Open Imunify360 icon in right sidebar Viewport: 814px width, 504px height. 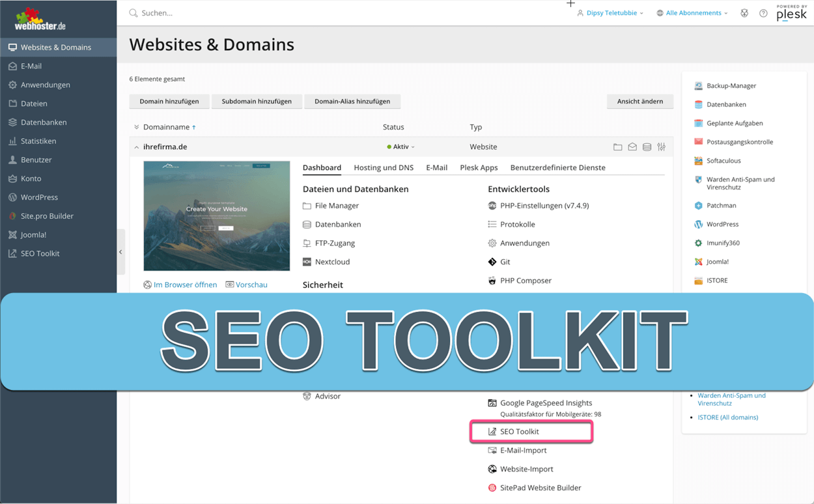point(698,243)
